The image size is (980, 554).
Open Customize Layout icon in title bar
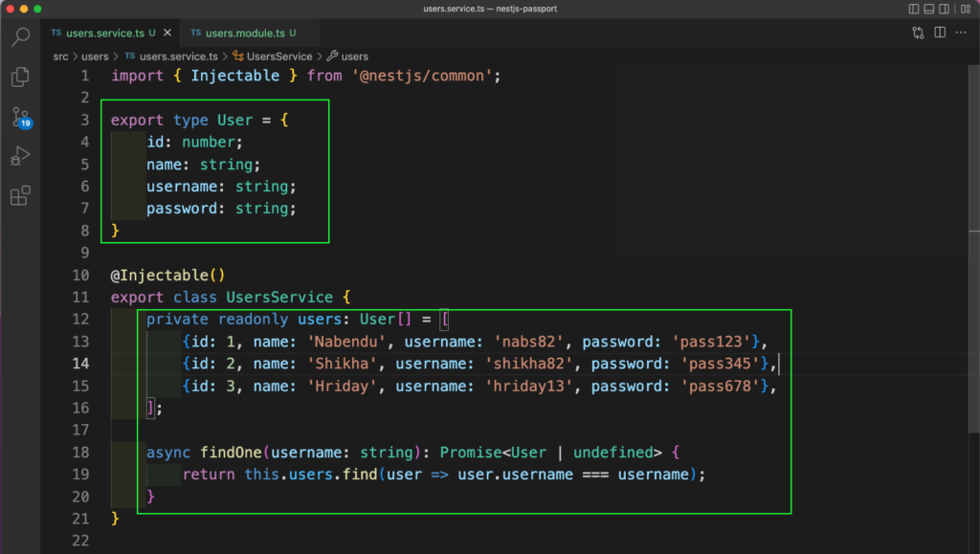coord(964,9)
